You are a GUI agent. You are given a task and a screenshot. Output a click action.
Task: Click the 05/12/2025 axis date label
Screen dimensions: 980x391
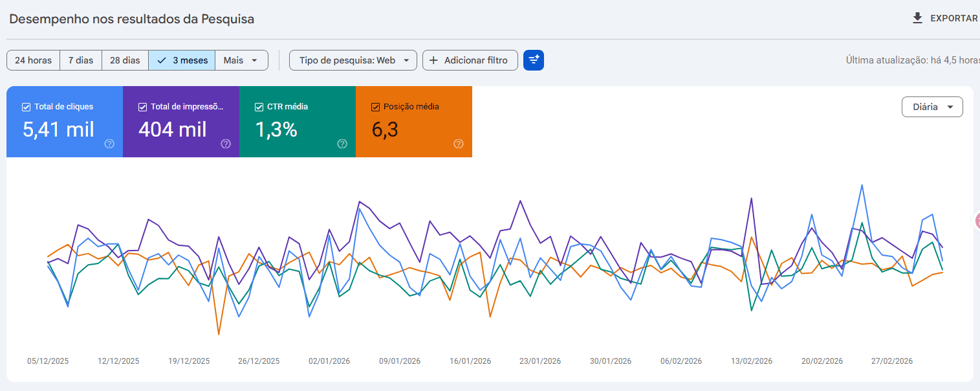(x=48, y=361)
